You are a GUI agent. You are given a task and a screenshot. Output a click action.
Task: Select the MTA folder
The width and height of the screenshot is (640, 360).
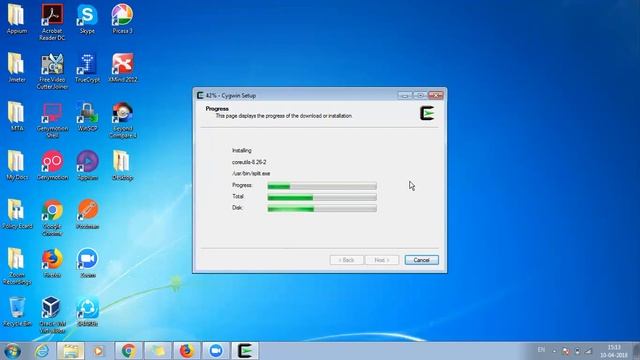[x=17, y=117]
